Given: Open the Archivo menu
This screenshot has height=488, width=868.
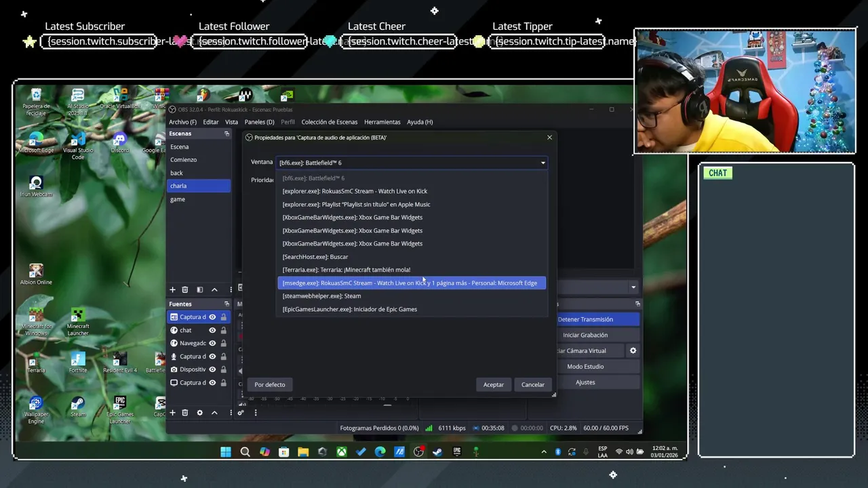Looking at the screenshot, I should (182, 122).
